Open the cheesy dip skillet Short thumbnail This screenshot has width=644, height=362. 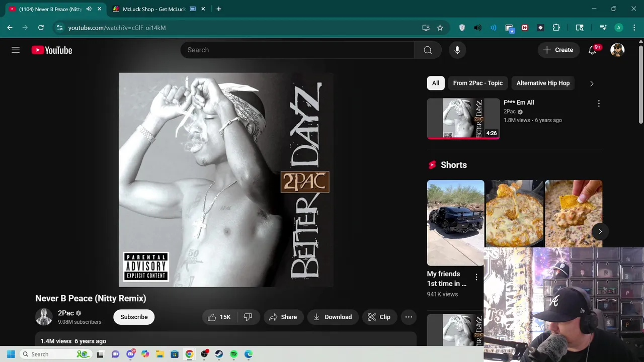coord(514,214)
